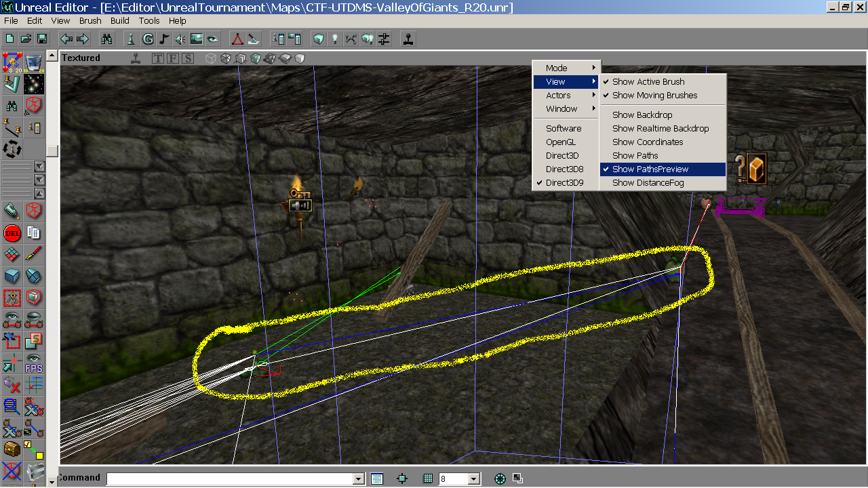Open Actor Properties from top toolbar

[x=278, y=39]
